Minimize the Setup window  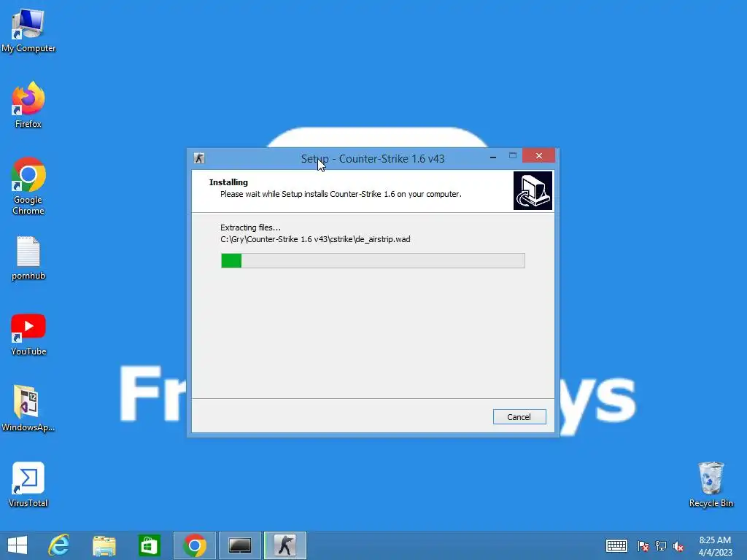tap(493, 156)
